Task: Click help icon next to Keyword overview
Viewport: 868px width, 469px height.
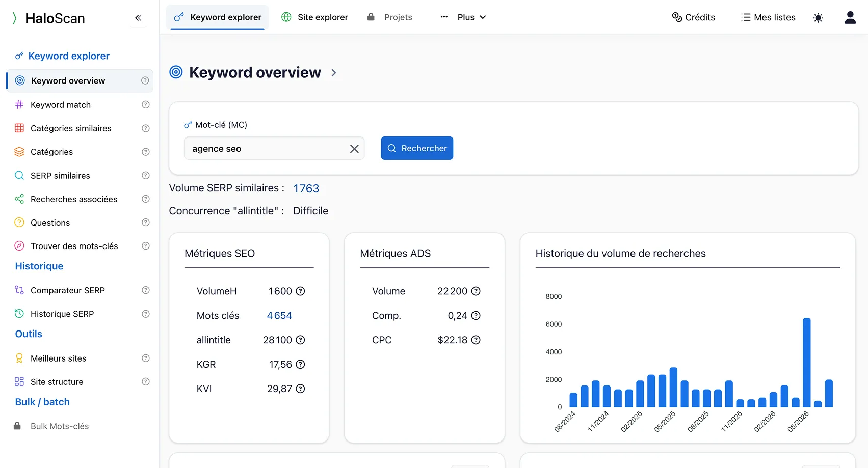Action: tap(145, 80)
